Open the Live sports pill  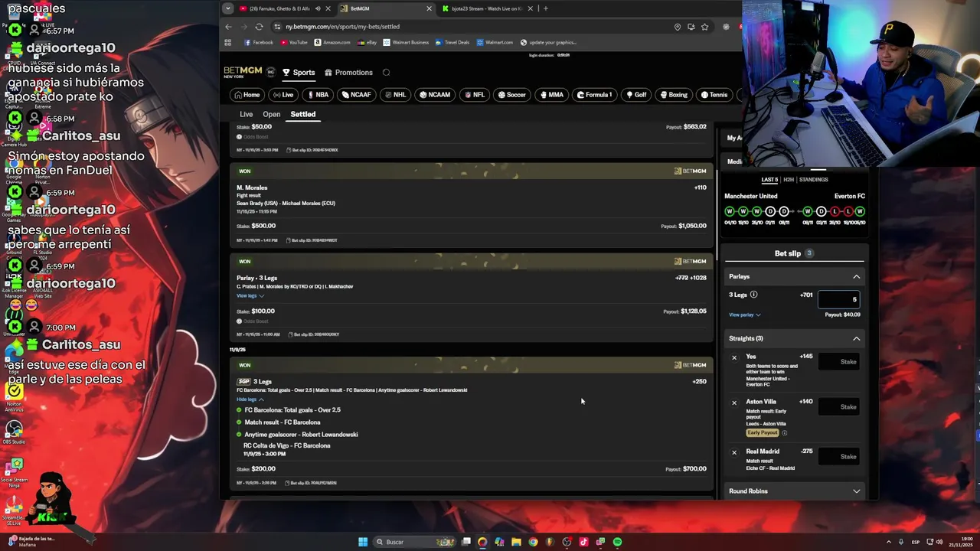283,95
